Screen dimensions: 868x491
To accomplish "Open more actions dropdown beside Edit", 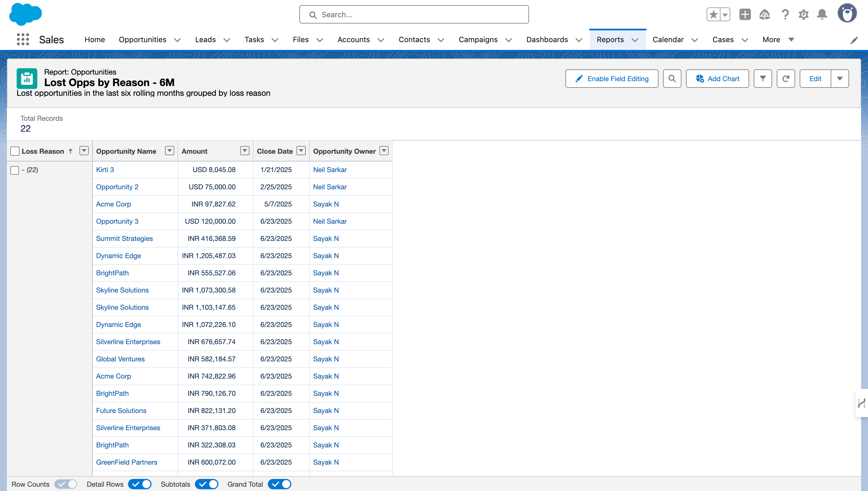I will 840,79.
